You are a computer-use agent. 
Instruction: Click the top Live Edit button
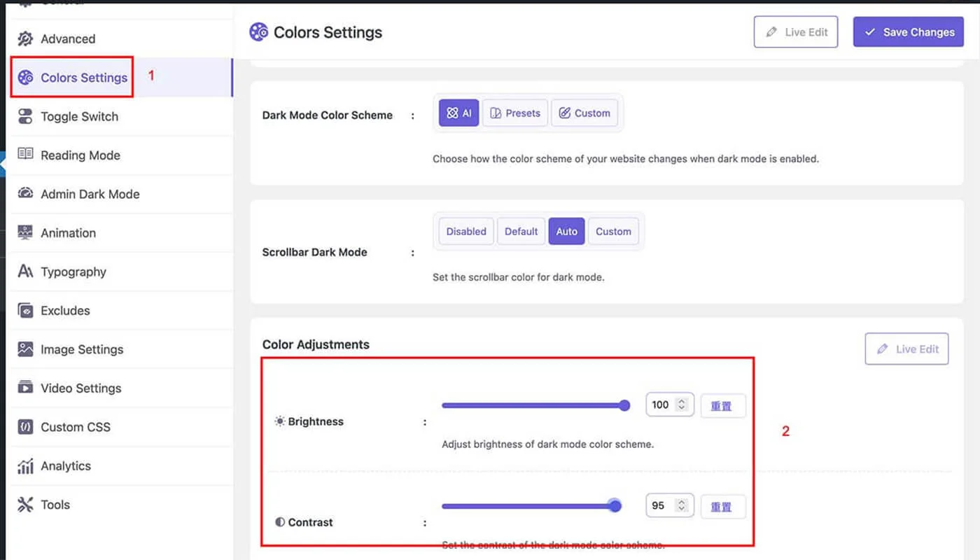[x=796, y=32]
